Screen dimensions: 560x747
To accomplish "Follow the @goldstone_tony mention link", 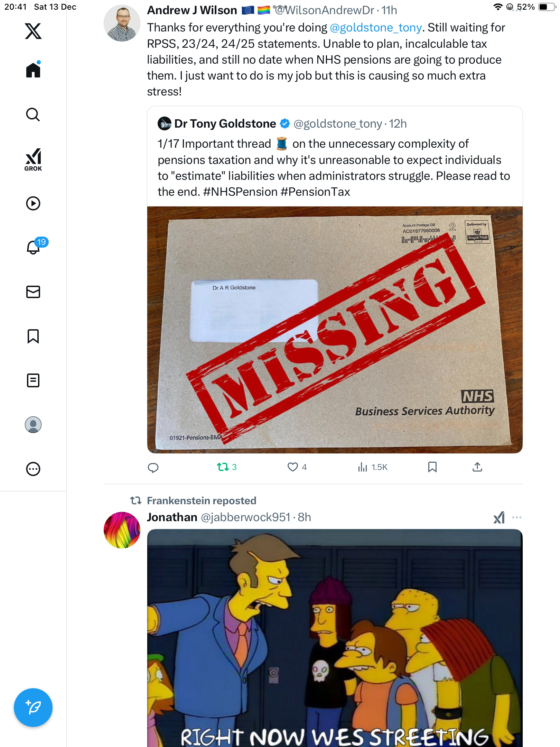I will 376,28.
